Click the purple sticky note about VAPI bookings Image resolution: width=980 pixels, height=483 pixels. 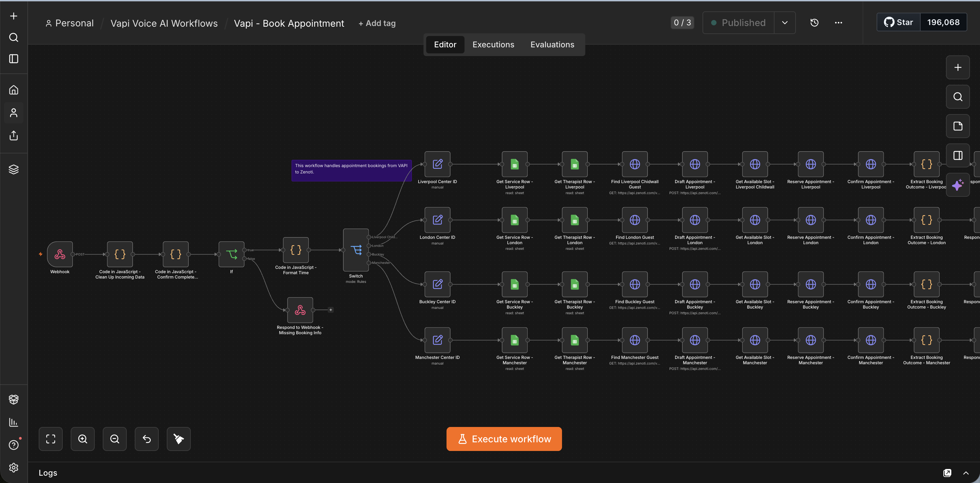pos(352,170)
